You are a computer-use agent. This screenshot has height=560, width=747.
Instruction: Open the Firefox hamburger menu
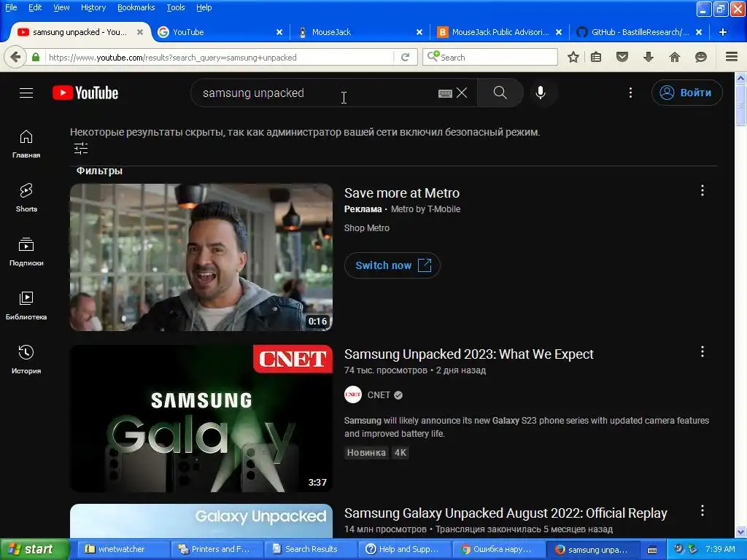coord(732,57)
